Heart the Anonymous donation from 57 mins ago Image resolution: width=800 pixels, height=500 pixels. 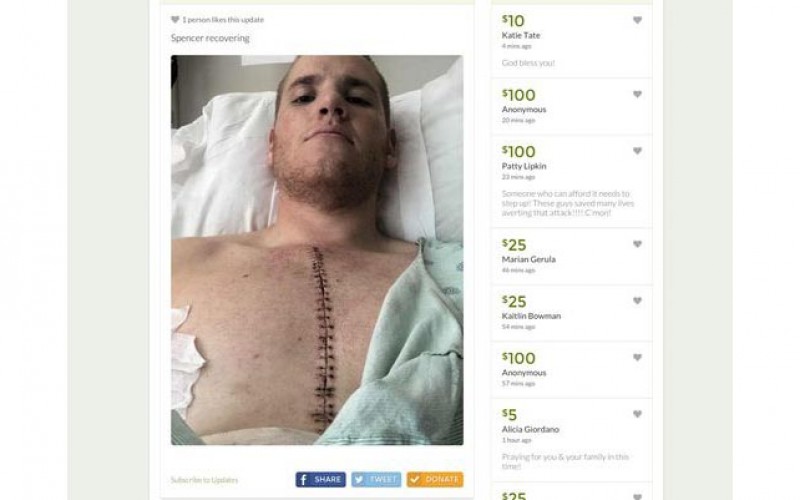(x=637, y=357)
